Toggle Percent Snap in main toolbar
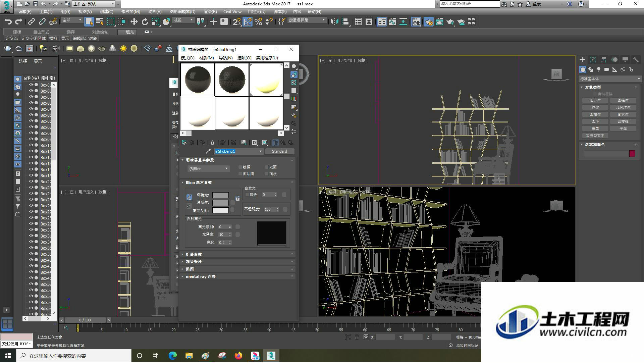 258,22
